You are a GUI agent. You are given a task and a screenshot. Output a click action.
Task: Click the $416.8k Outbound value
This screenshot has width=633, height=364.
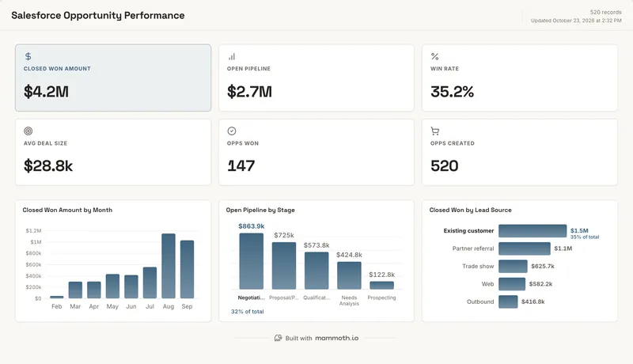coord(533,301)
